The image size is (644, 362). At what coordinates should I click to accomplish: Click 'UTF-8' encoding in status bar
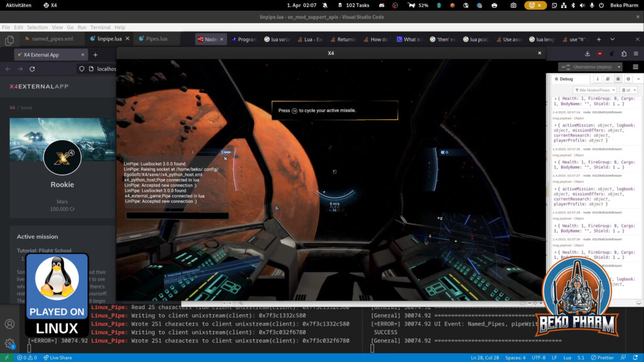tap(538, 358)
